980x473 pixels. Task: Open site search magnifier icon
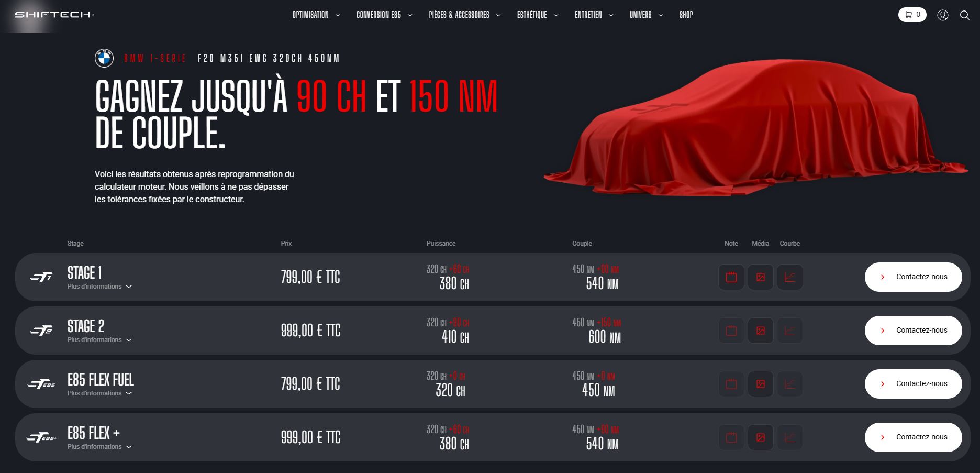tap(965, 15)
